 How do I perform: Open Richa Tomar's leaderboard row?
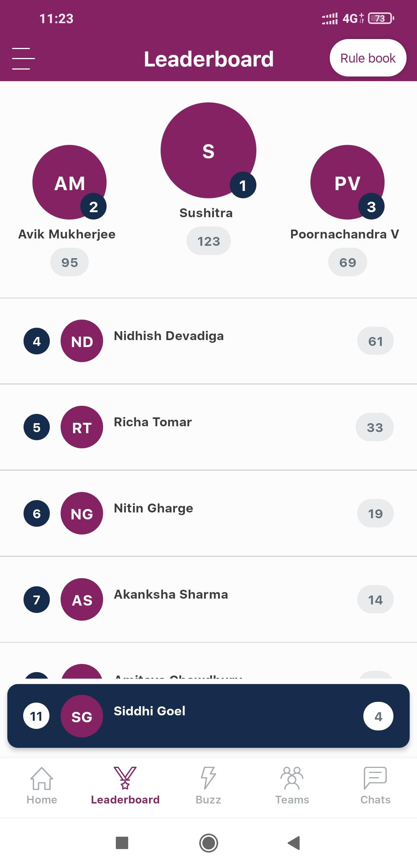(208, 427)
